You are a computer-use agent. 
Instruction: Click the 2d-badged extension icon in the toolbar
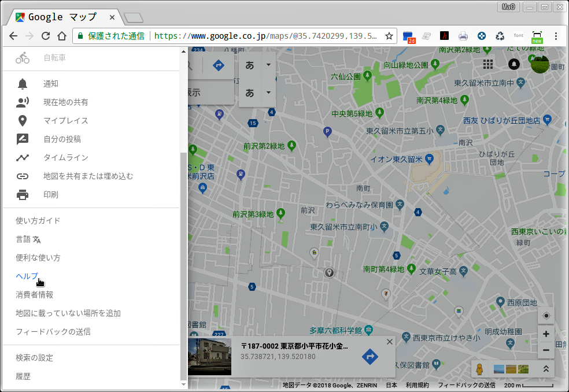click(x=409, y=37)
